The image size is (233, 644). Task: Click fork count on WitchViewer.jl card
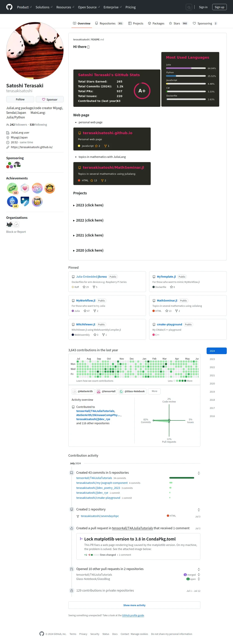(104, 335)
